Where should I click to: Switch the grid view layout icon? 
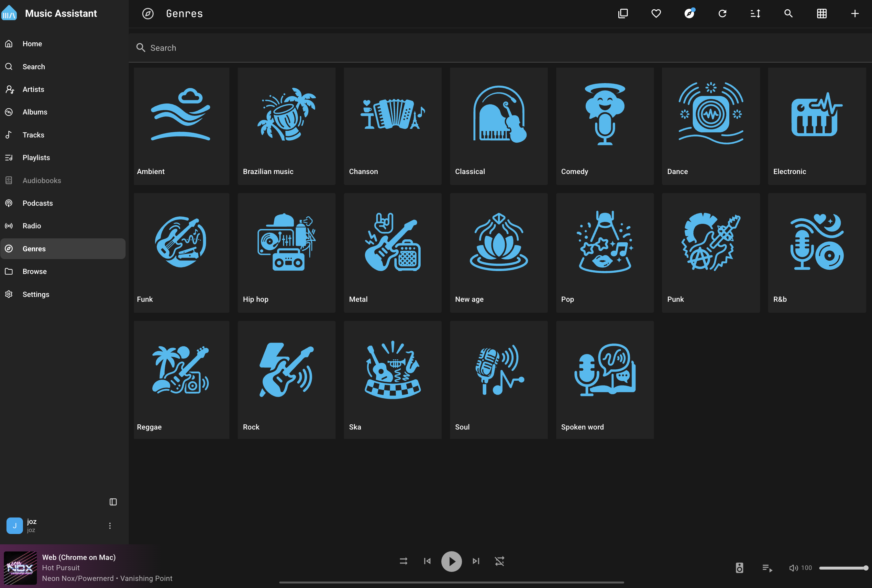tap(822, 14)
